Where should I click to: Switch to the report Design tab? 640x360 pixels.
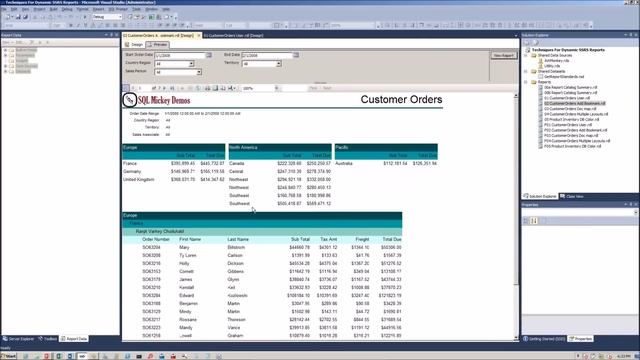tap(134, 44)
